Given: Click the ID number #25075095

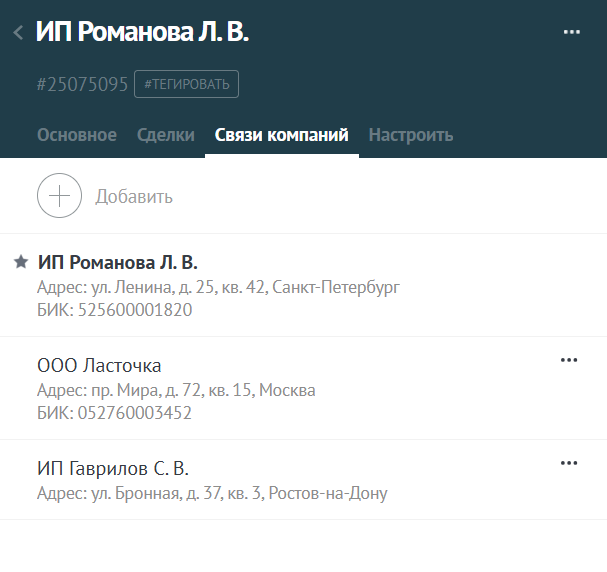Looking at the screenshot, I should tap(82, 84).
